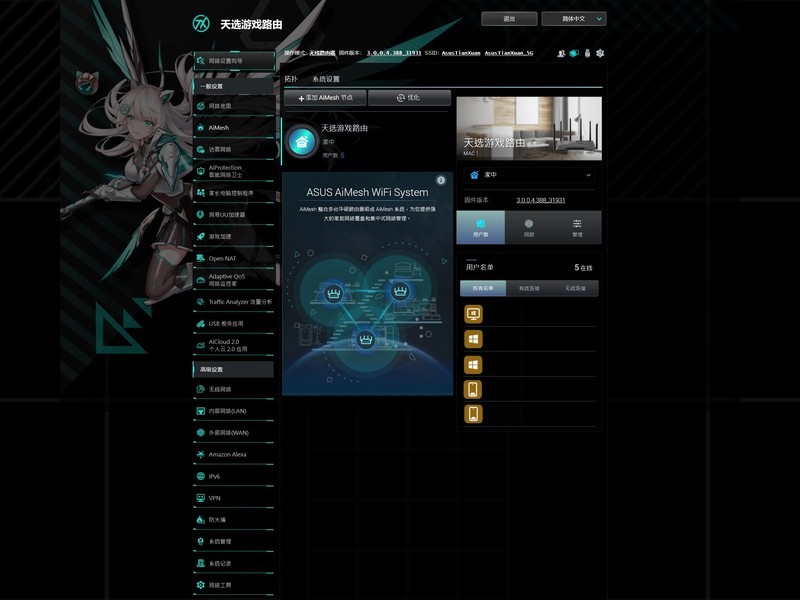The width and height of the screenshot is (800, 600).
Task: Select the 所有名单 client filter
Action: tap(483, 288)
